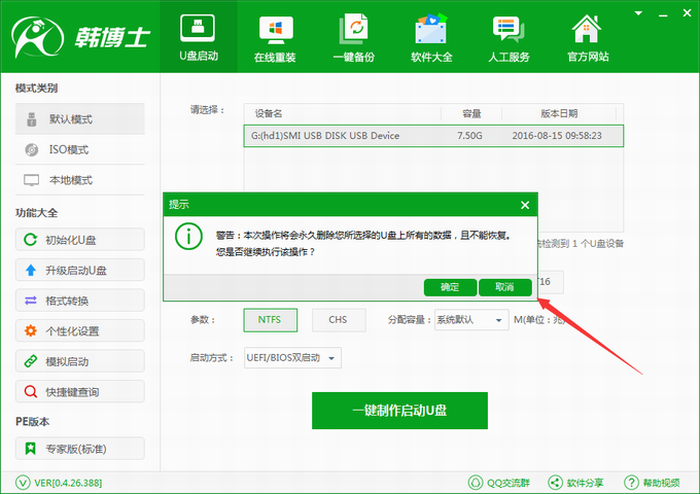Select the NTFS format option
700x494 pixels.
[269, 320]
